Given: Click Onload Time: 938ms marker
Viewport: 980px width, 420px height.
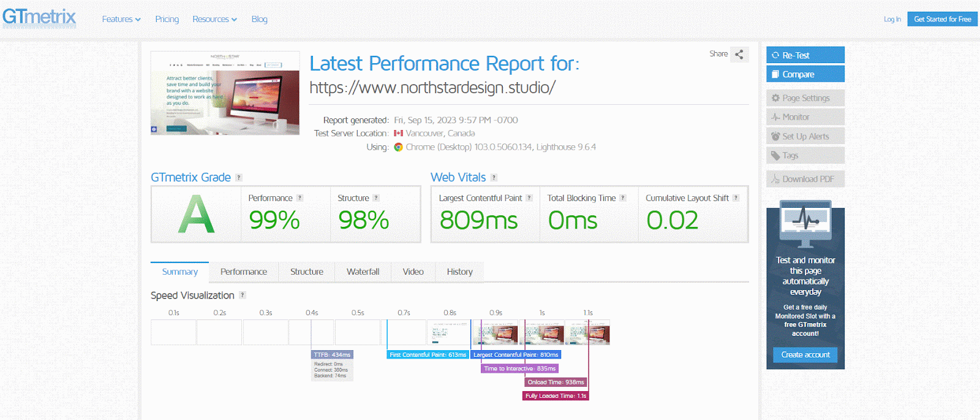Looking at the screenshot, I should [556, 382].
